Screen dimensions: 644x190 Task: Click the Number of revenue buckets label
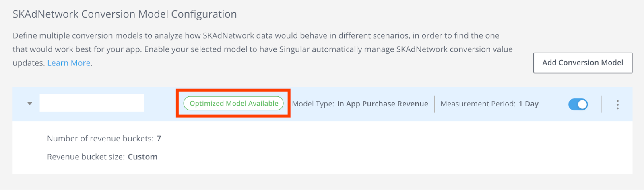point(100,139)
